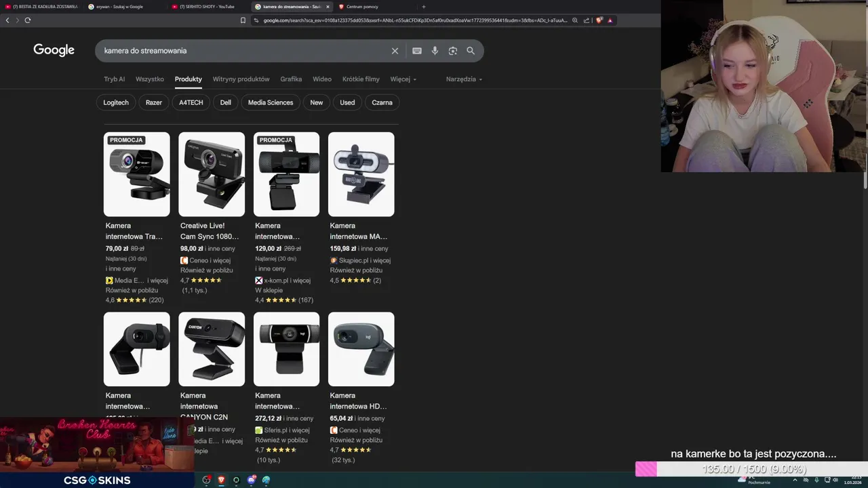Open Kamera internetowa HD... Logitech image
Screen dimensions: 868x488
tap(361, 349)
